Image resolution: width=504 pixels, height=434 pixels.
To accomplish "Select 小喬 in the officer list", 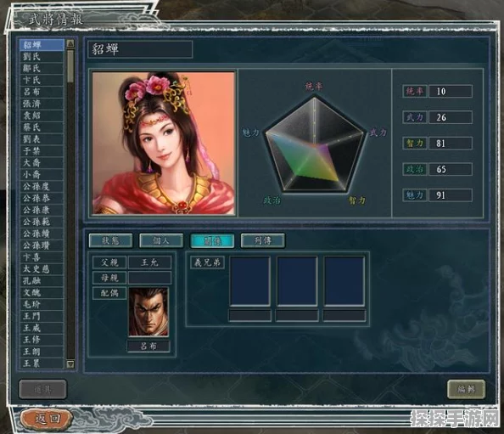I will (x=42, y=174).
